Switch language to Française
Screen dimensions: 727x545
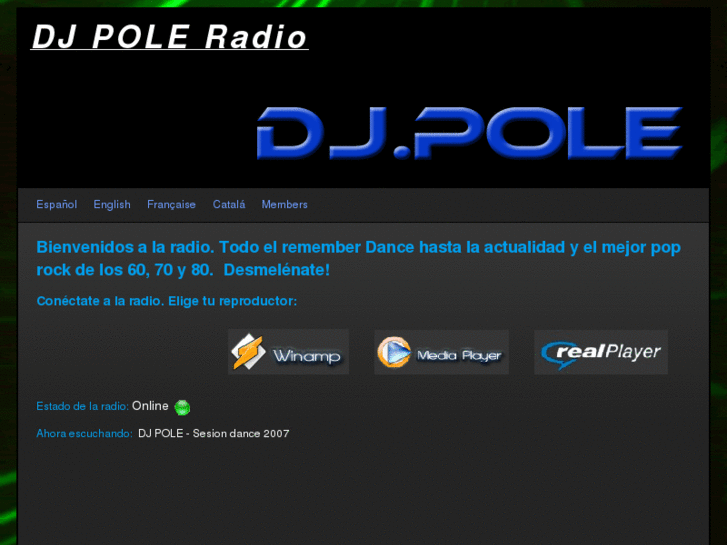pyautogui.click(x=171, y=205)
